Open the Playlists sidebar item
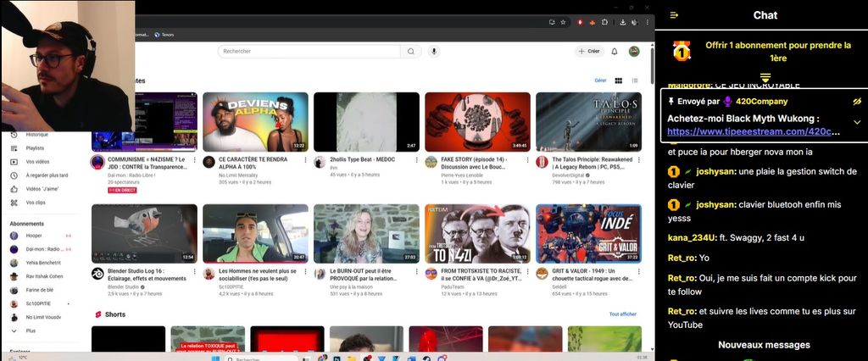Screen dimensions: 868x361 35,147
